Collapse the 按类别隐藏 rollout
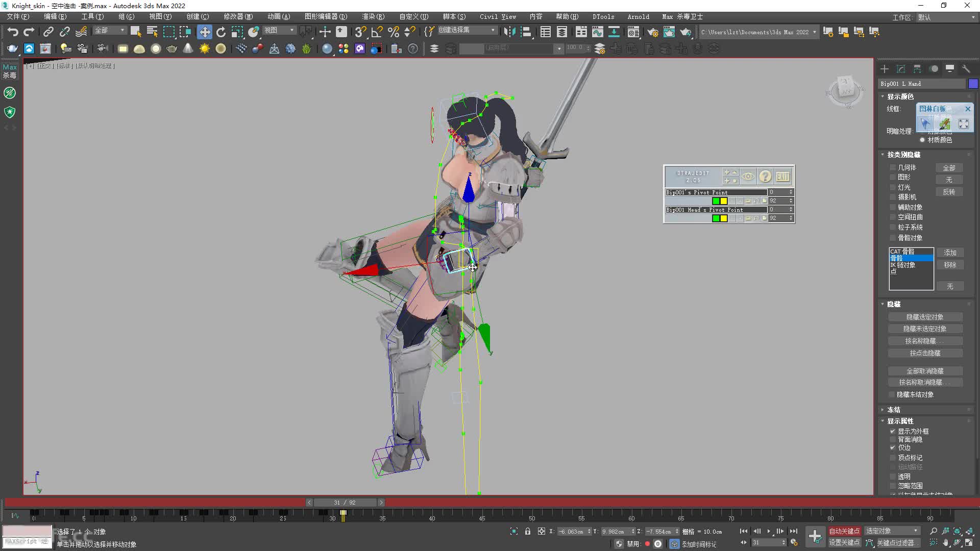The height and width of the screenshot is (551, 980). pos(903,155)
